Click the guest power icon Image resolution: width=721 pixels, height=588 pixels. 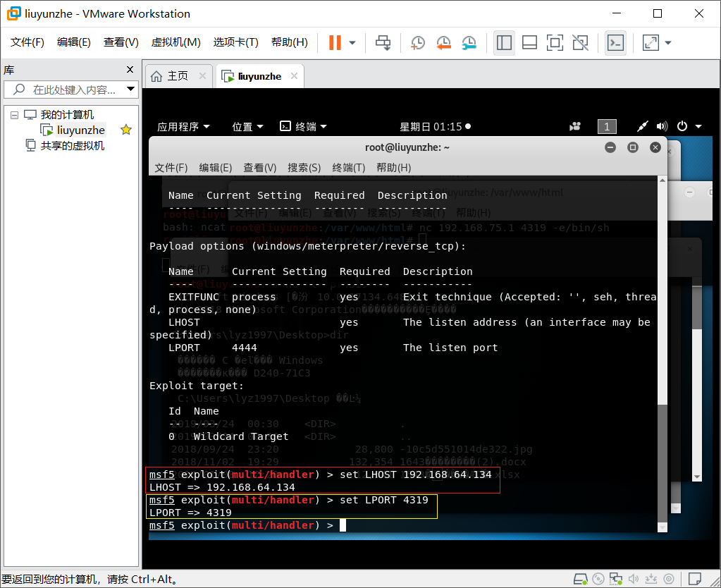(x=682, y=126)
